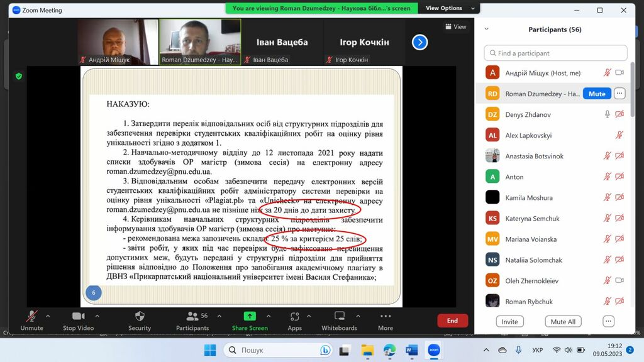Click the green encryption shield icon
Screen dimensions: 644x362
click(19, 76)
